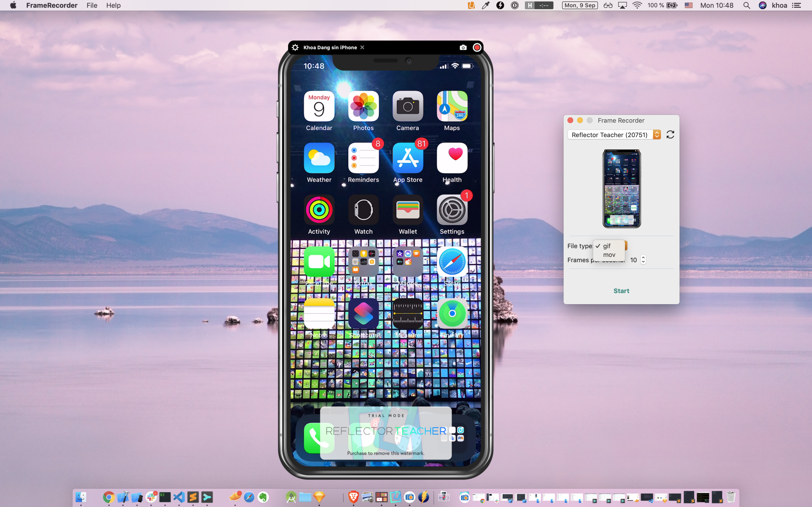Open the File menu in the menu bar
812x507 pixels.
coord(92,5)
